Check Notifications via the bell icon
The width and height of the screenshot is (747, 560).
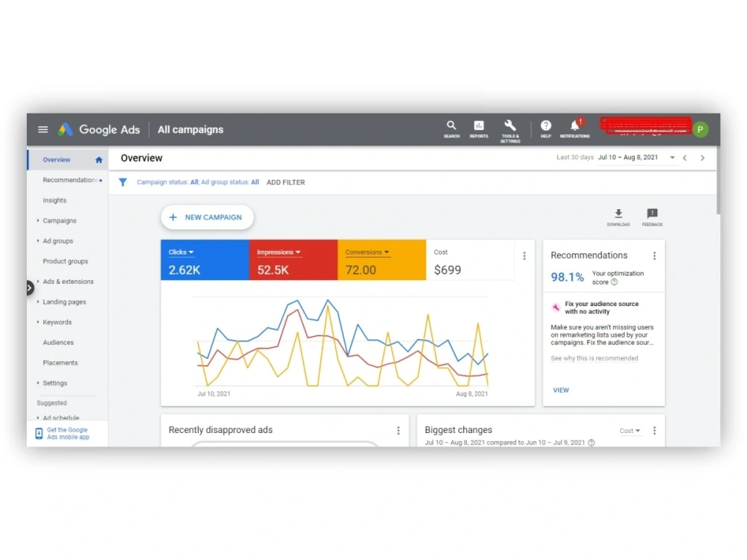574,128
